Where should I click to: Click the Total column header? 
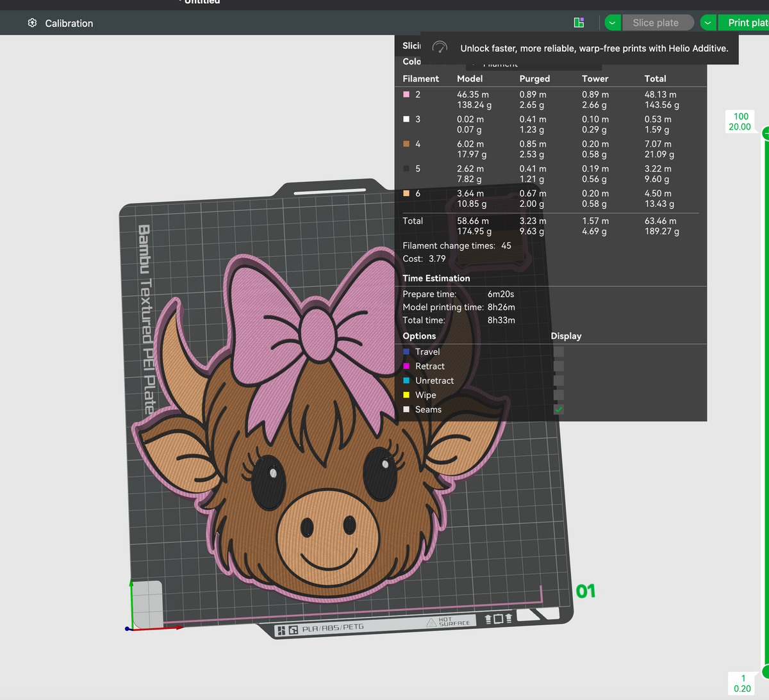[656, 79]
